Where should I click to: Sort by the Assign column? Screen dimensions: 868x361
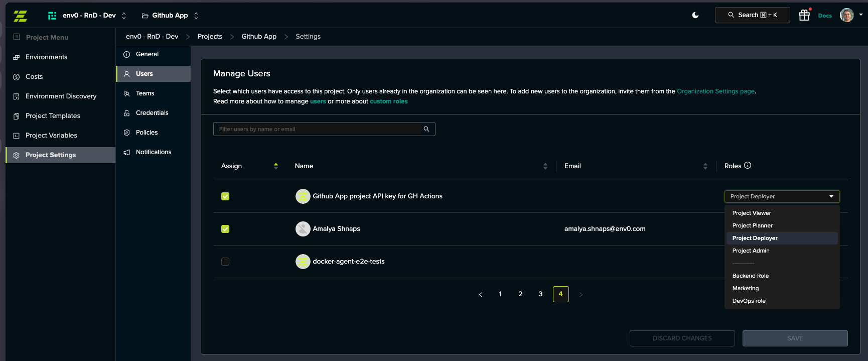(276, 166)
